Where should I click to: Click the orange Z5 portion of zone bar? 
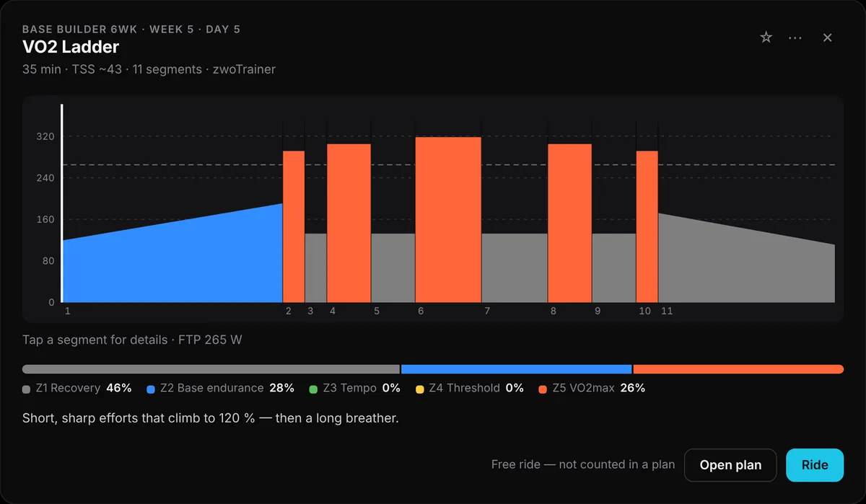point(738,369)
